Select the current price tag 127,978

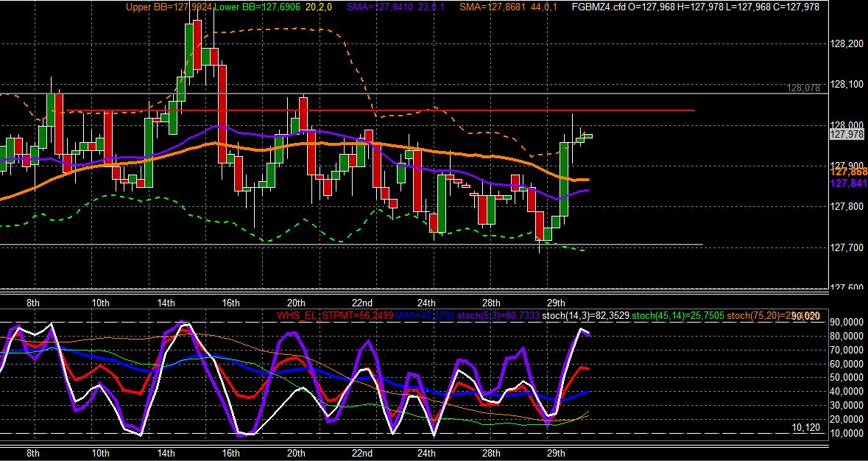pos(847,134)
